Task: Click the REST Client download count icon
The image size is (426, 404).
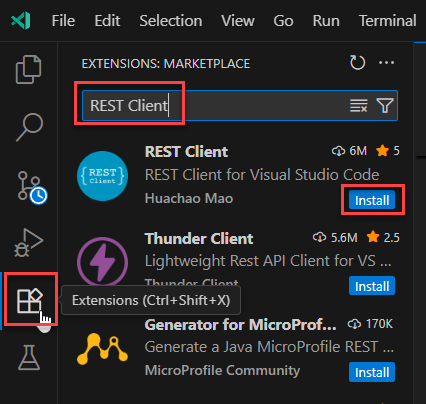Action: [338, 151]
